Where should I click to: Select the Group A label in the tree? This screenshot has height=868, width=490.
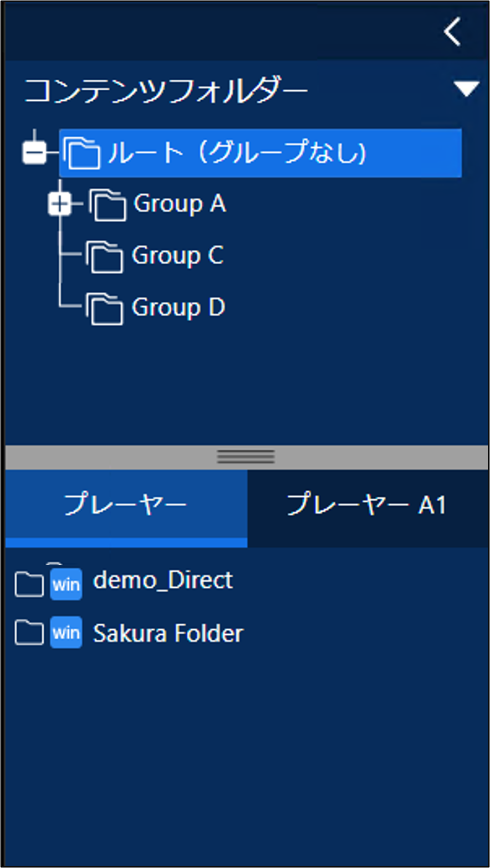point(180,204)
